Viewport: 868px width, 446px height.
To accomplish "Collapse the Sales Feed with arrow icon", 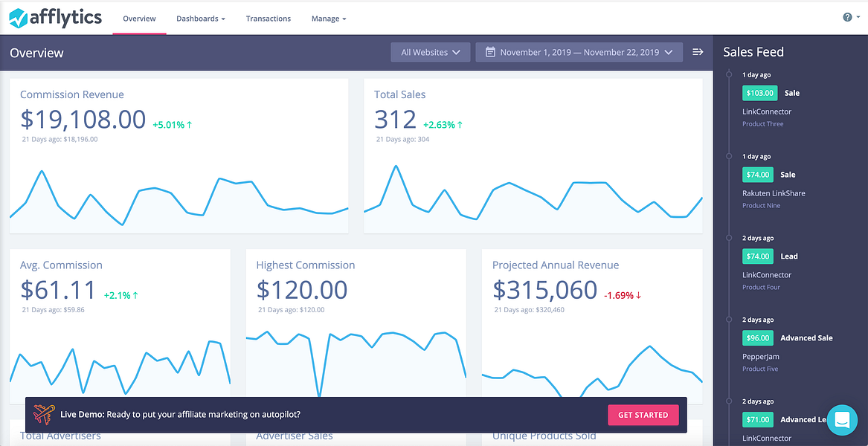I will point(698,52).
